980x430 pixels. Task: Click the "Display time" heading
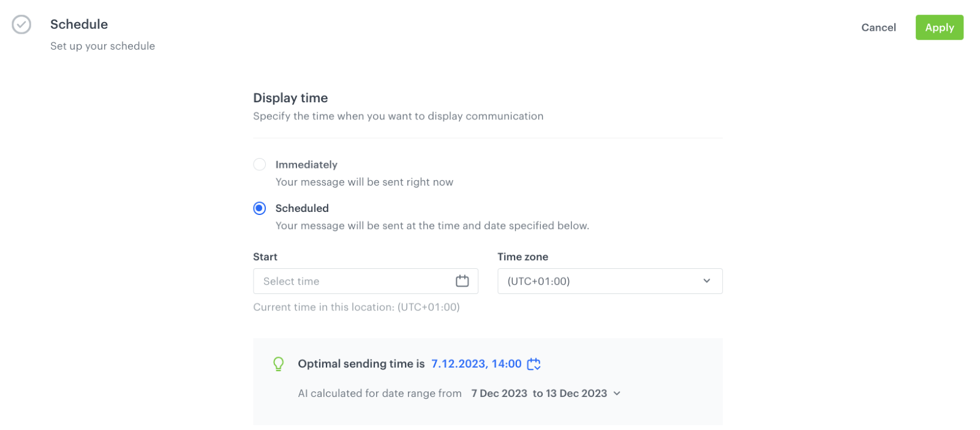(290, 98)
